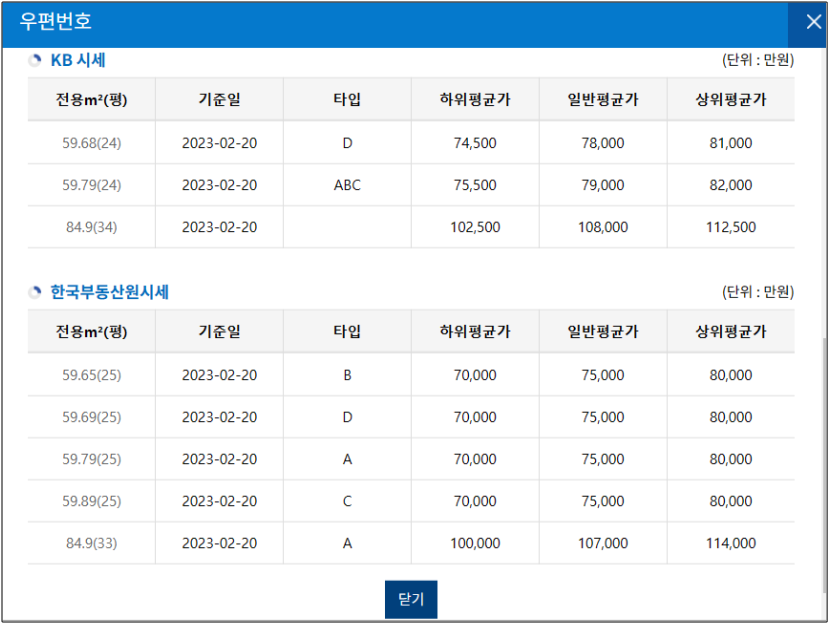Click the 우편번호 title bar
The image size is (828, 623).
point(300,21)
